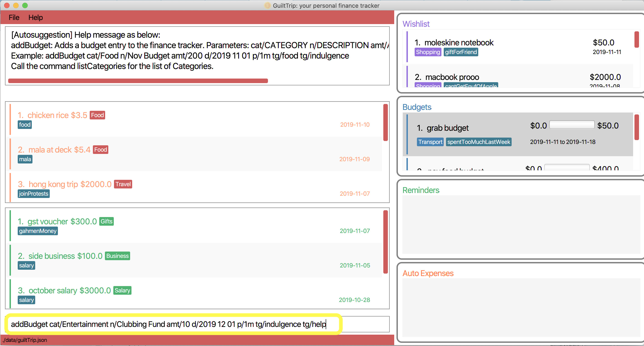The image size is (644, 346).
Task: Click the horizontal scrollbar in the help message box
Action: pyautogui.click(x=138, y=81)
